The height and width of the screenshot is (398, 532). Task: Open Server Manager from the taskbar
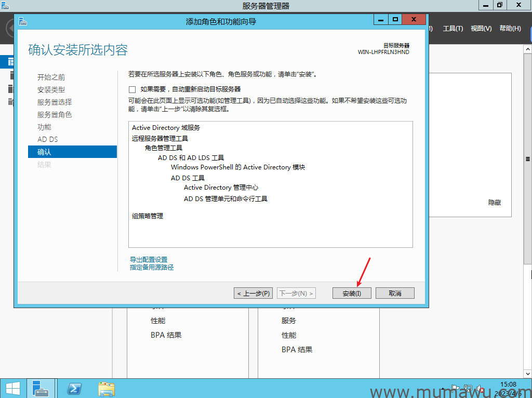click(x=41, y=389)
